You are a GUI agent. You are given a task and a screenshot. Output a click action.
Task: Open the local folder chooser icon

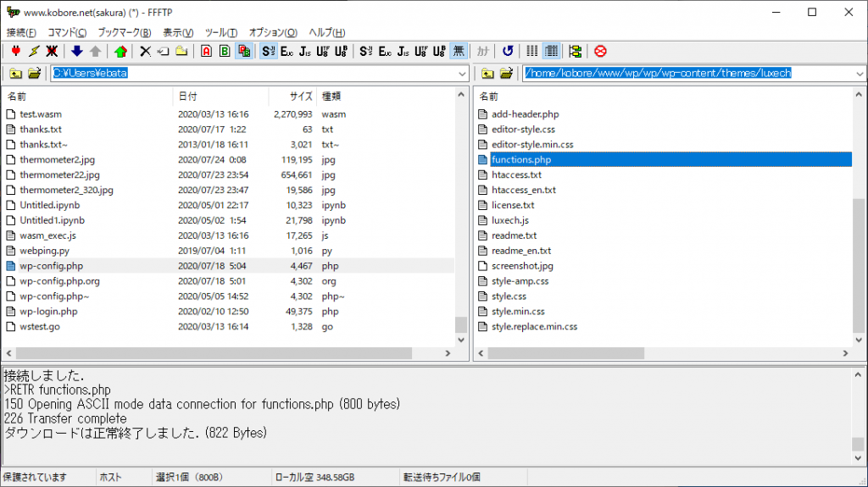point(34,74)
